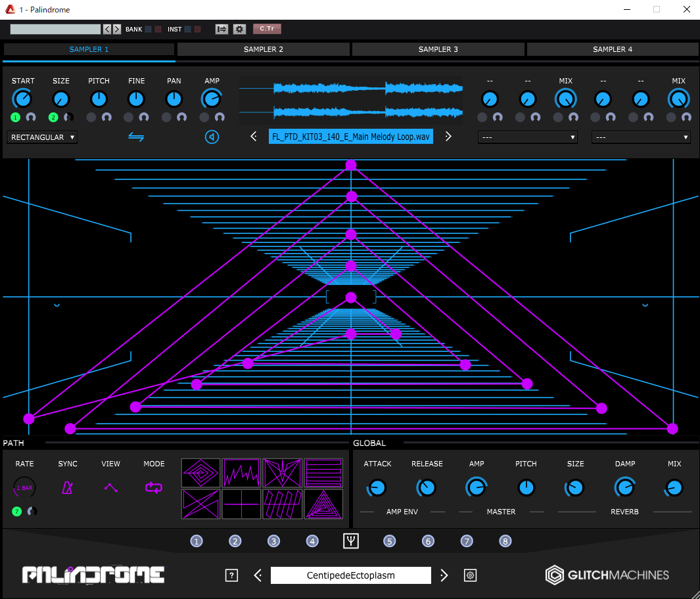The image size is (700, 599).
Task: Select the horizontal lines path preset
Action: 323,473
